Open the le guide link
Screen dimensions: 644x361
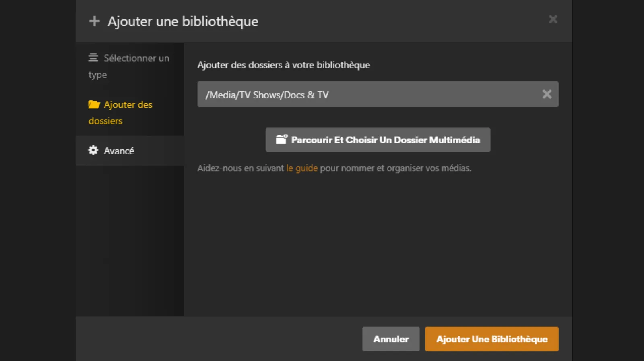[x=301, y=168]
